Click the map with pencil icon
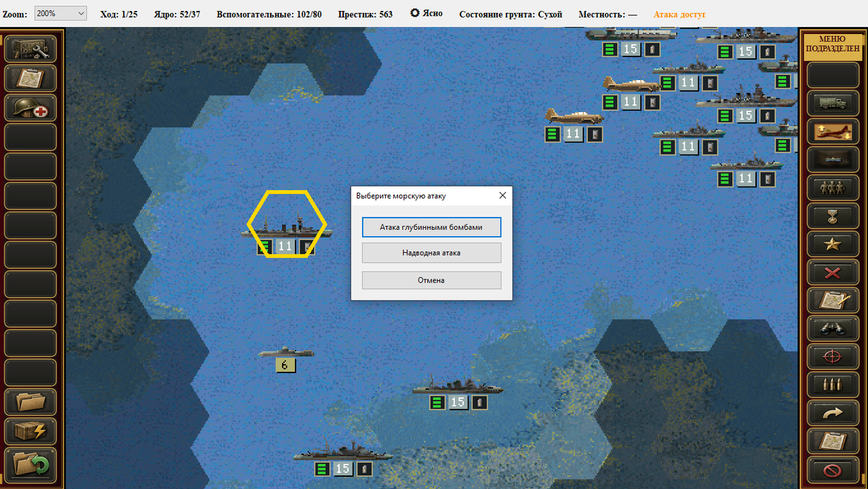Viewport: 868px width, 489px height. click(833, 300)
